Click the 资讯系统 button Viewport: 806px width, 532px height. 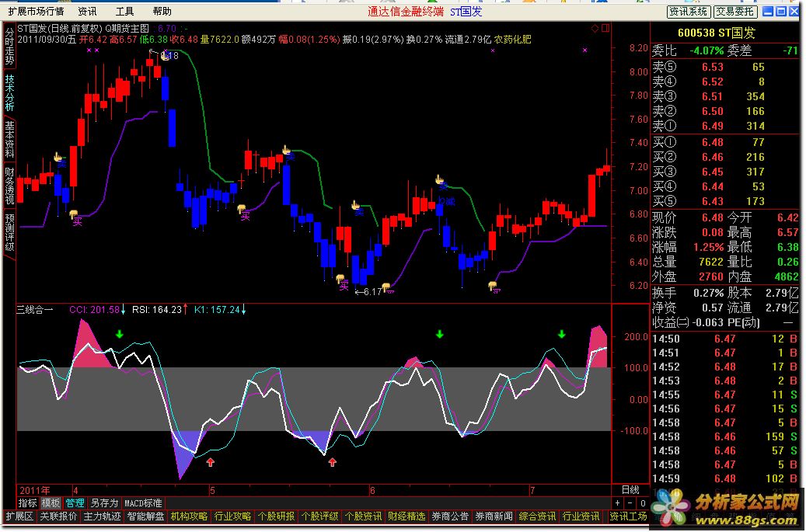[689, 12]
